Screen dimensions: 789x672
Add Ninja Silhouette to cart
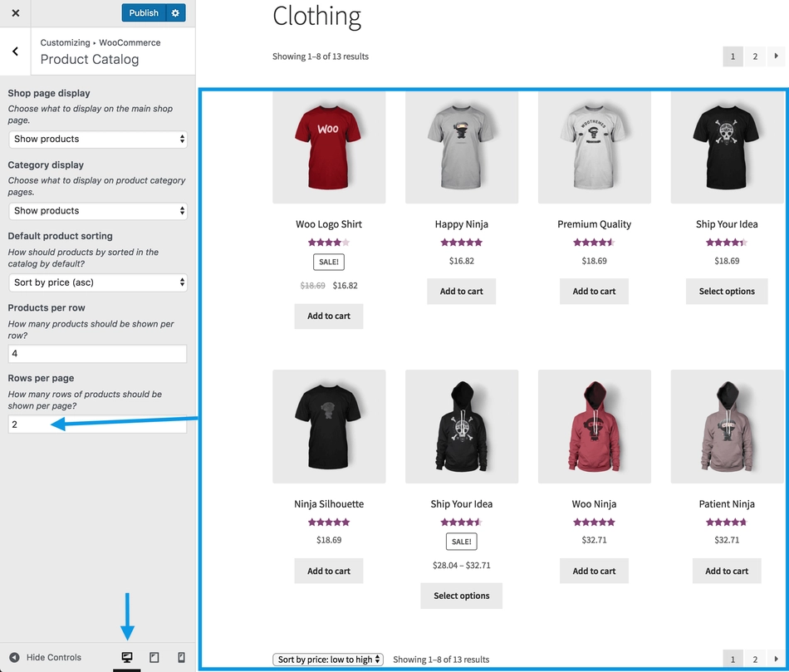(329, 571)
